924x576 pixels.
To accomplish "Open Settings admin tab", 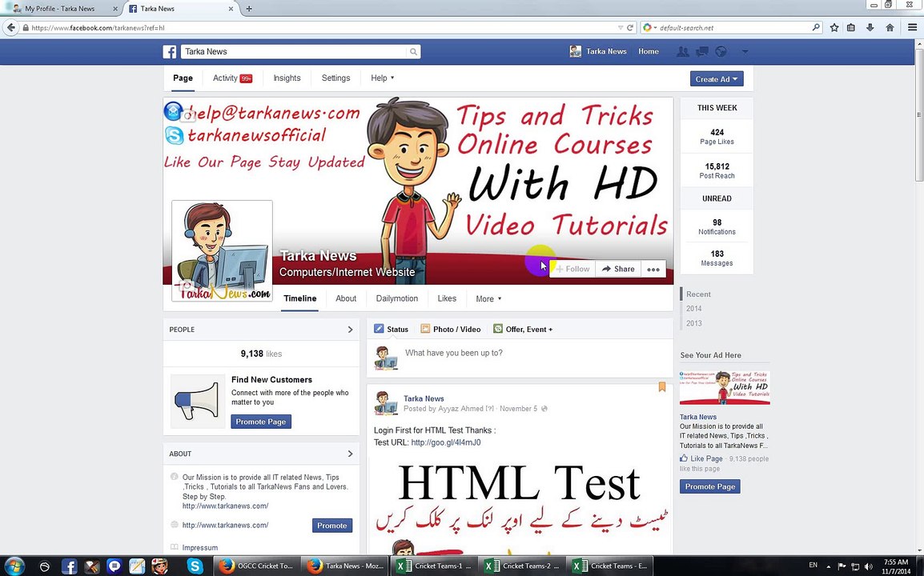I will [336, 78].
